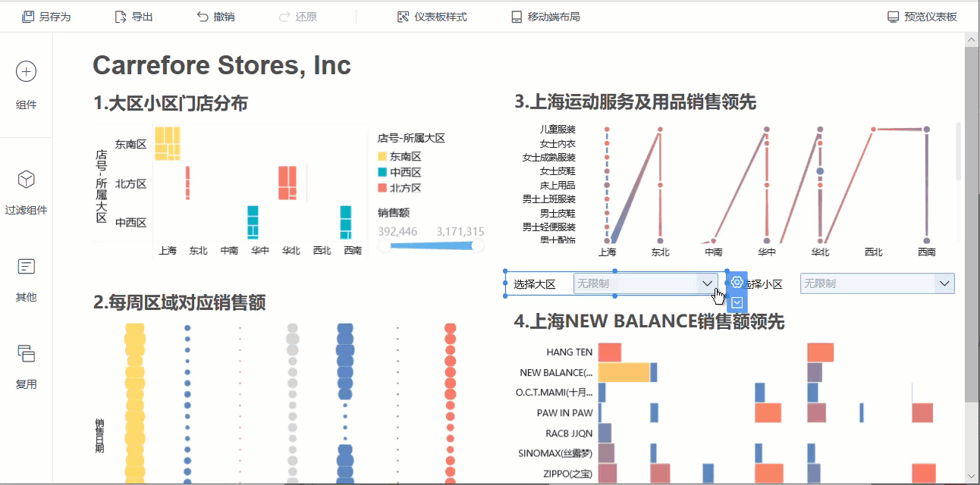
Task: Undo with the 撤销 button
Action: (x=215, y=17)
